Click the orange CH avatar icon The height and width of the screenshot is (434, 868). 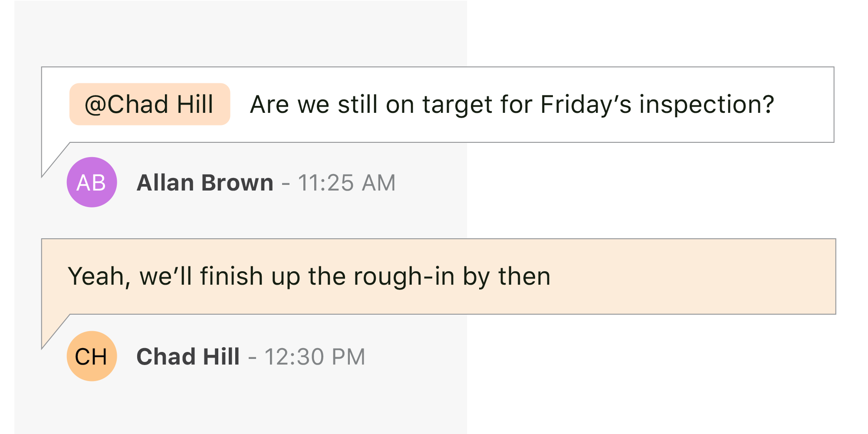92,356
